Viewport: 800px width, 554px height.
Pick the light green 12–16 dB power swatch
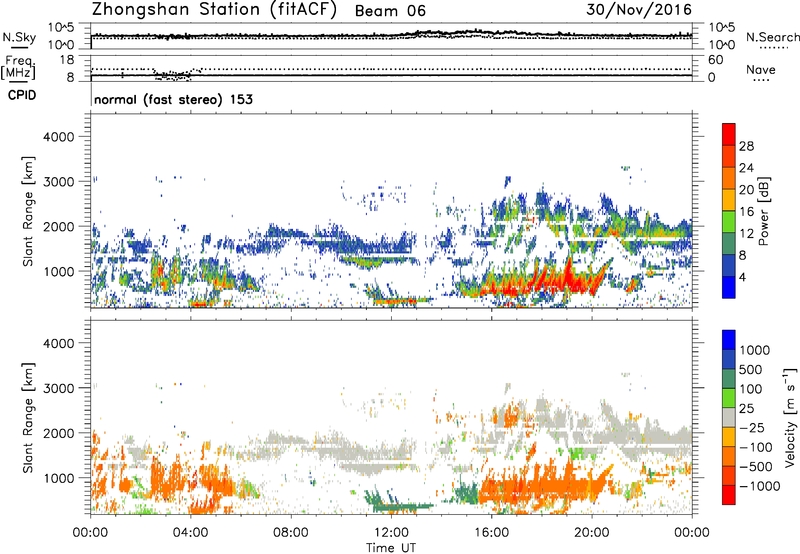729,222
